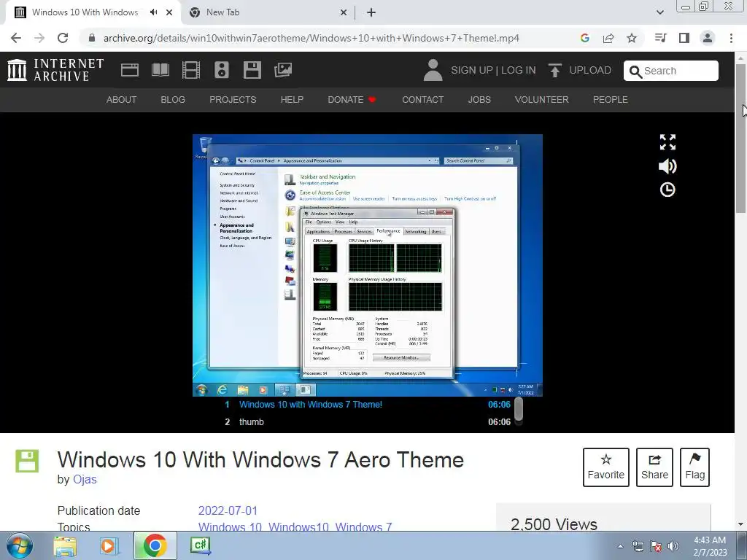
Task: Mute the tab via speaker icon on first tab
Action: [153, 12]
